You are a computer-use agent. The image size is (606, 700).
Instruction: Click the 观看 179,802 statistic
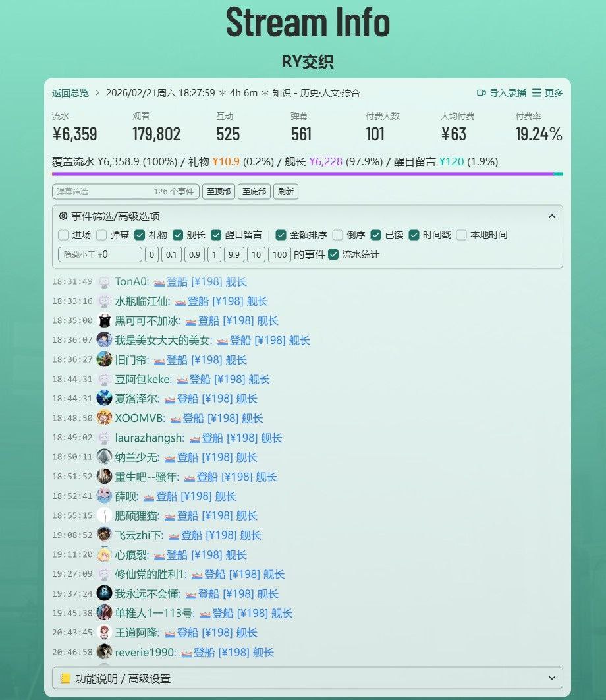(x=157, y=127)
